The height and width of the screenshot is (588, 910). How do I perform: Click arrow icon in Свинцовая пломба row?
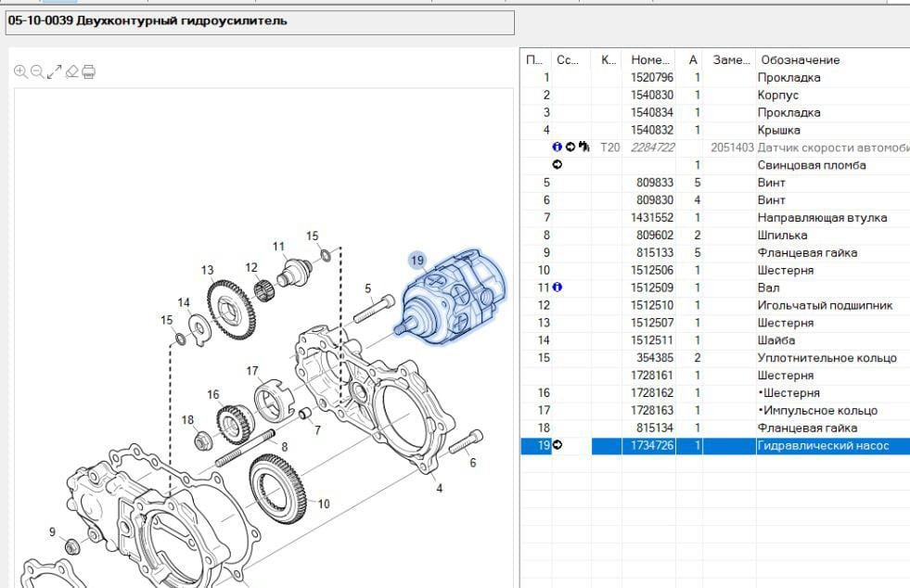(x=557, y=165)
